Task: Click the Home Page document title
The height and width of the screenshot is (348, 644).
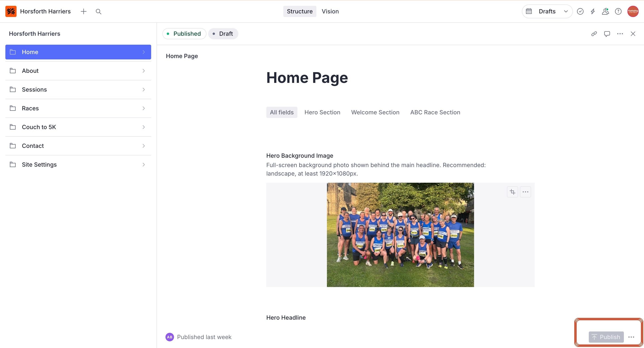Action: [x=307, y=78]
